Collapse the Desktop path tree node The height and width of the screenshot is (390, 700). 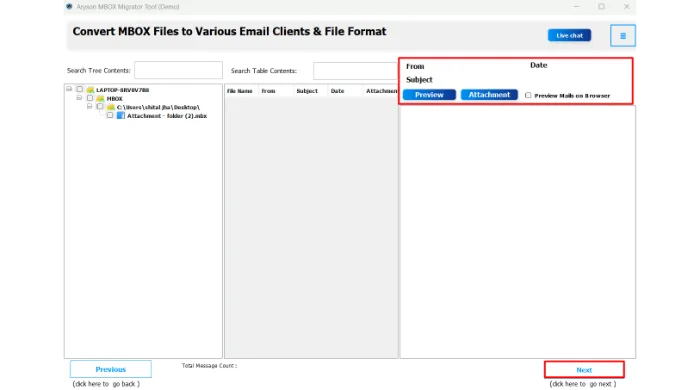point(89,106)
